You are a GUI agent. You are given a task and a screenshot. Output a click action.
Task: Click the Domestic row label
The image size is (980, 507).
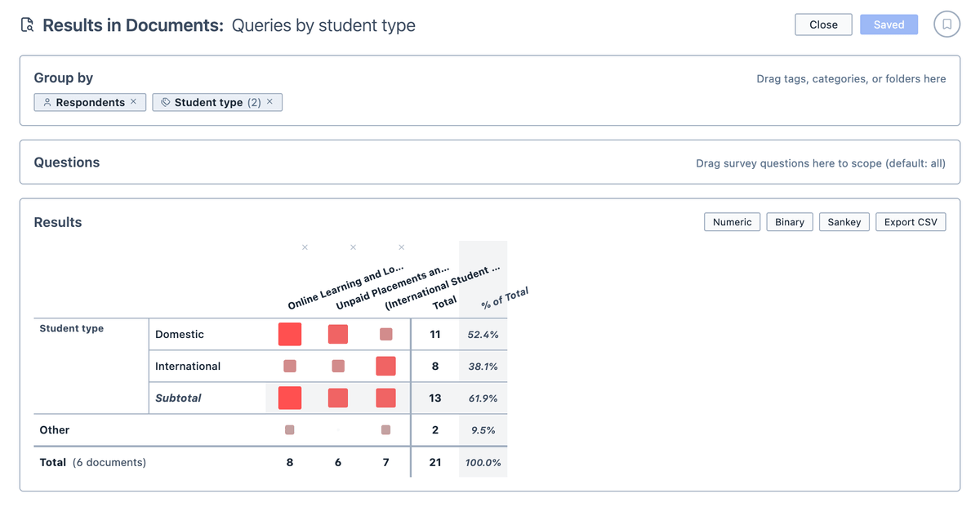tap(180, 334)
